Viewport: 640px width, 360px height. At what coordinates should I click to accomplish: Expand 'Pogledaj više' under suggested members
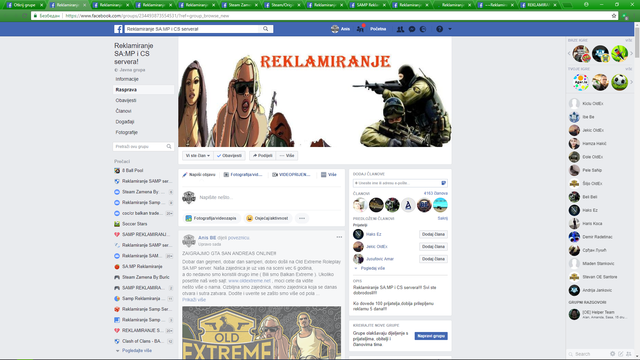coord(373,269)
